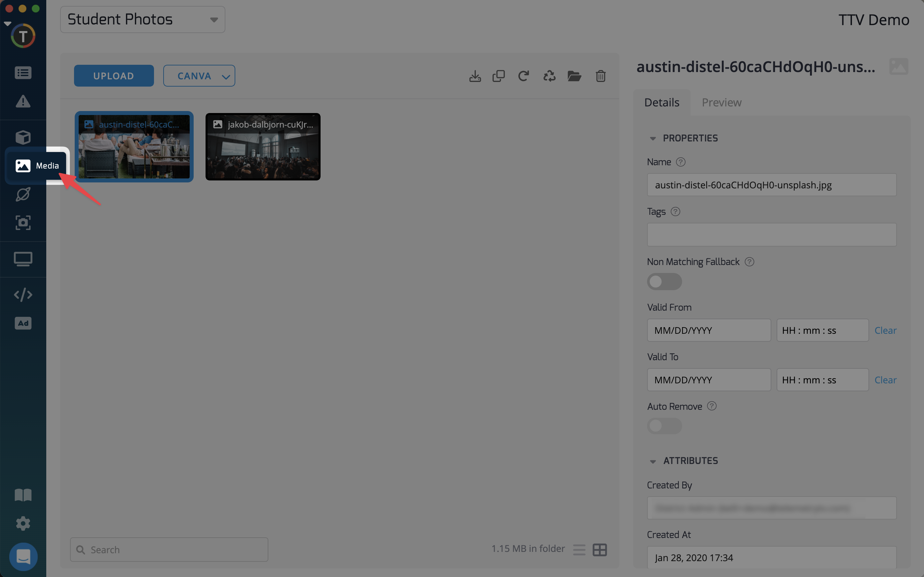Enable the Non Matching Fallback toggle
This screenshot has height=577, width=924.
(664, 282)
